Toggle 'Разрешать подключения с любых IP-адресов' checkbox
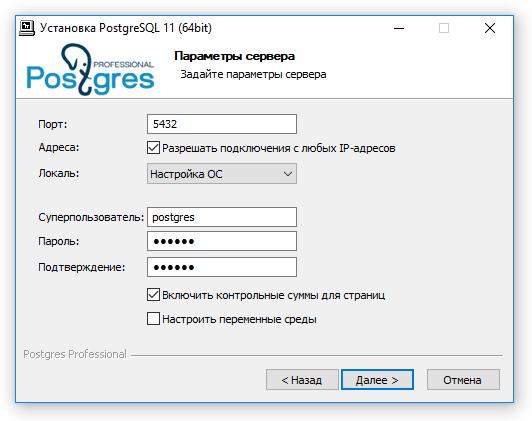 click(x=153, y=148)
